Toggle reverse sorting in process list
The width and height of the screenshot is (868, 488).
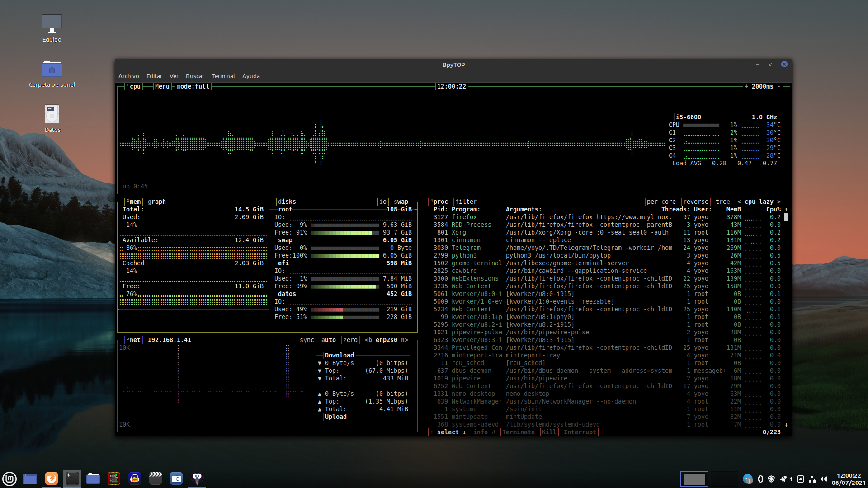coord(696,202)
